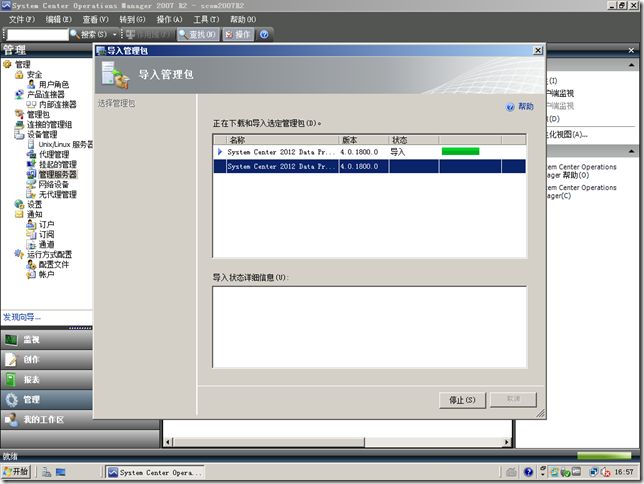The height and width of the screenshot is (484, 644).
Task: Click the 导入状态详细信息 text box
Action: 369,327
